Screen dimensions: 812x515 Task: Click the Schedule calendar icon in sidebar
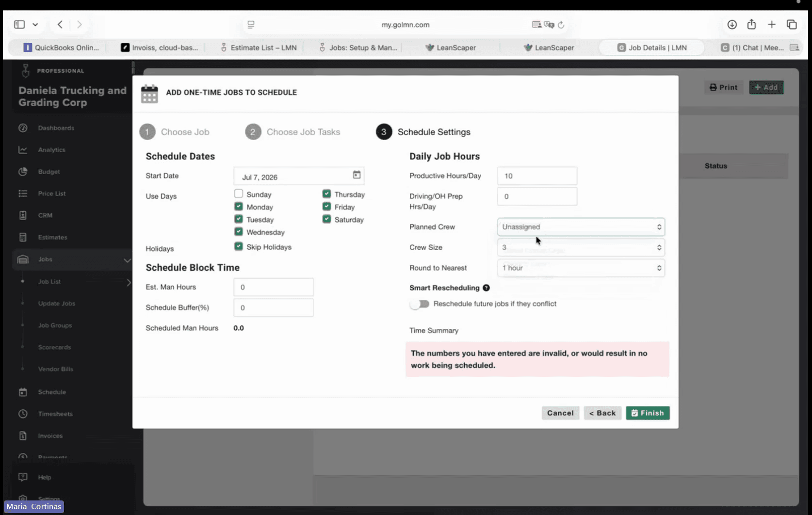(23, 392)
